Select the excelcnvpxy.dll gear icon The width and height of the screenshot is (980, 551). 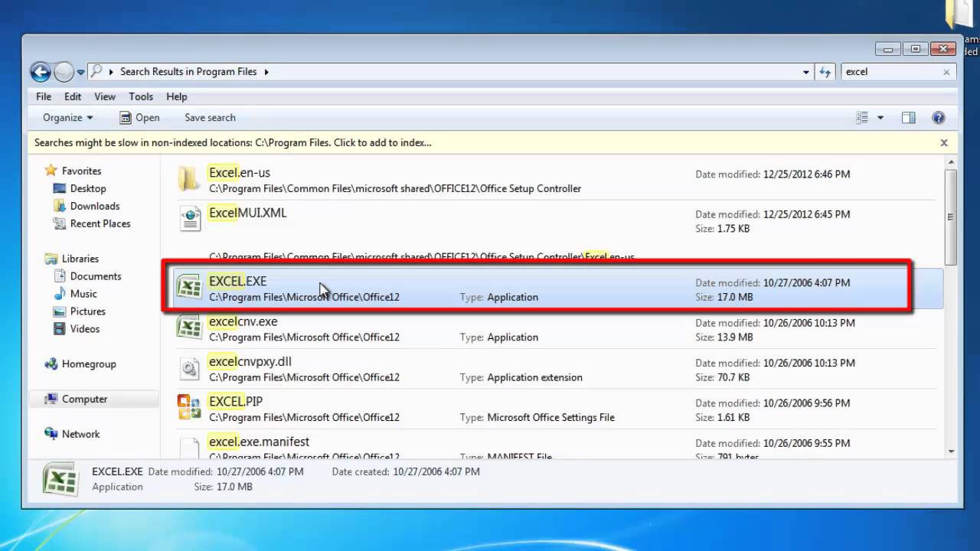tap(189, 368)
